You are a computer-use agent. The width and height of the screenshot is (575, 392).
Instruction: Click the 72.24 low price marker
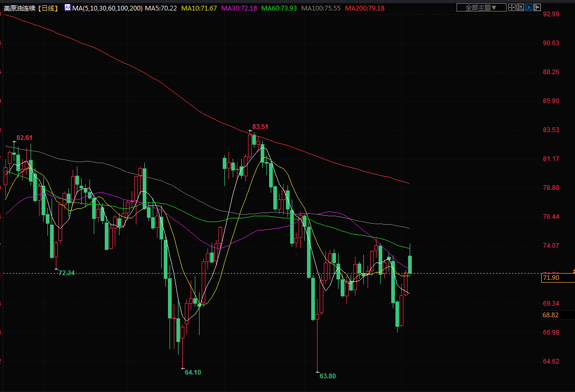click(66, 273)
